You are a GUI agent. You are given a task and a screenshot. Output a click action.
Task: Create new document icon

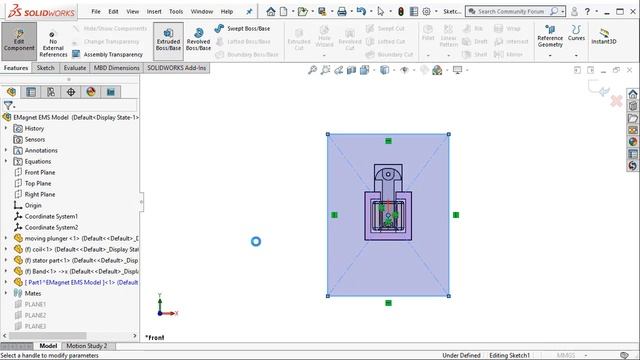pyautogui.click(x=283, y=12)
